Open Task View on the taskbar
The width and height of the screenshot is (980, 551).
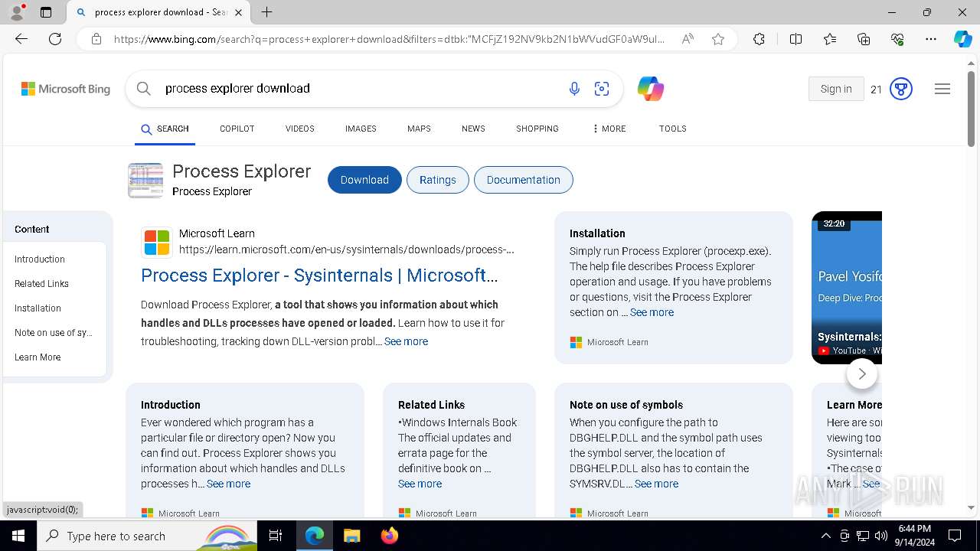276,536
